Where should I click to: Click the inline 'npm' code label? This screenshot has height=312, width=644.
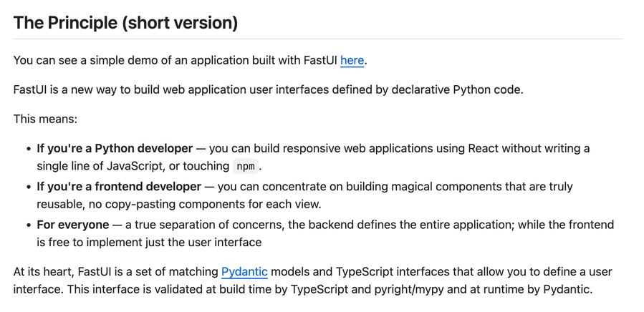tap(246, 166)
